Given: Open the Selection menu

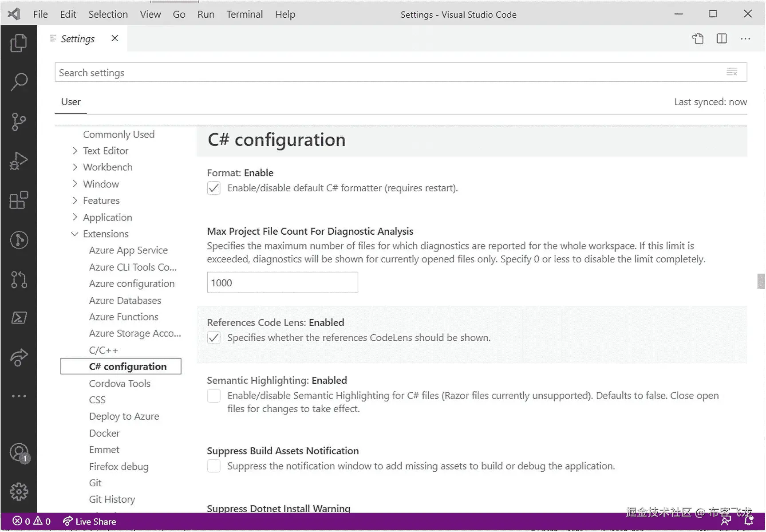Looking at the screenshot, I should click(108, 14).
